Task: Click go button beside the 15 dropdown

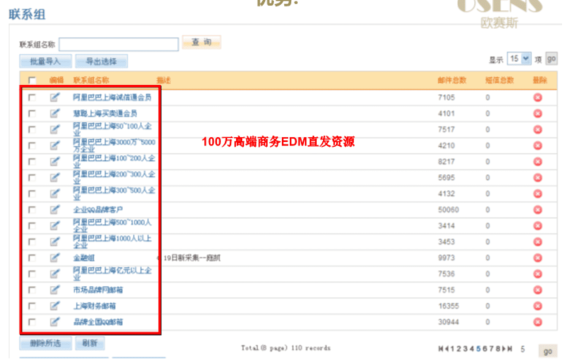Action: pos(551,59)
